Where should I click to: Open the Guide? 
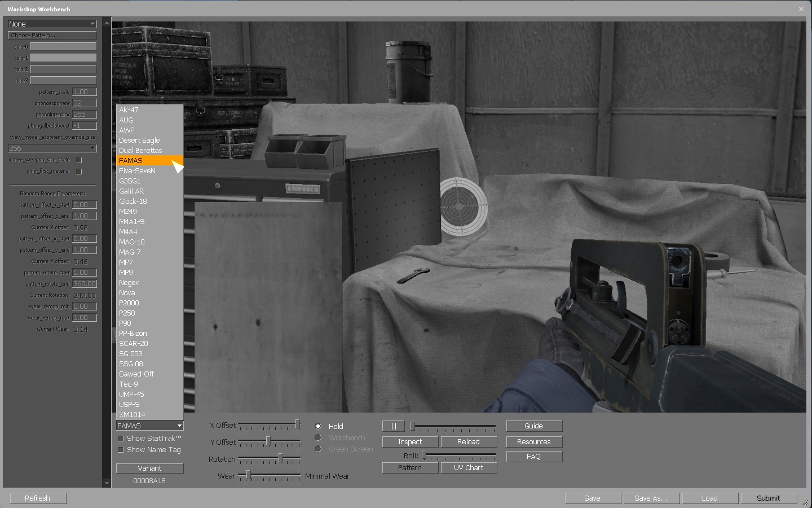534,426
